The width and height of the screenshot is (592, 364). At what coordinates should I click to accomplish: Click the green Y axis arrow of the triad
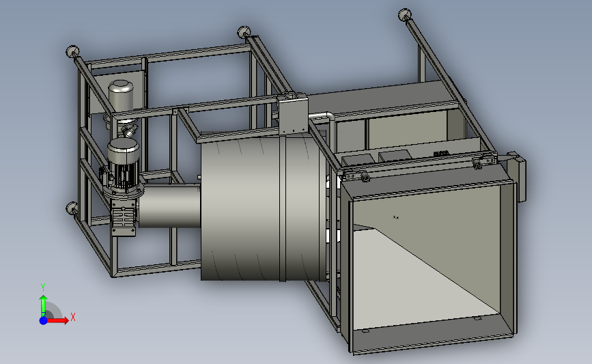[x=43, y=306]
